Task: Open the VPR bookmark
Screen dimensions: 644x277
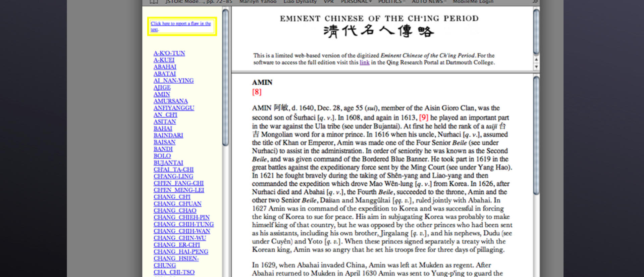Action: coord(328,2)
